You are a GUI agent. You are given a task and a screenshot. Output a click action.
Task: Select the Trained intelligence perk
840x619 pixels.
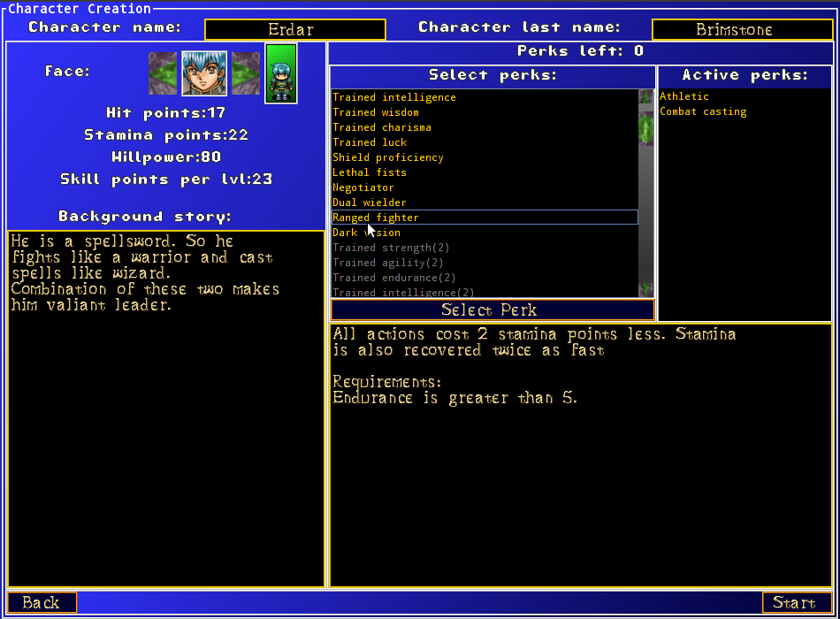[485, 97]
